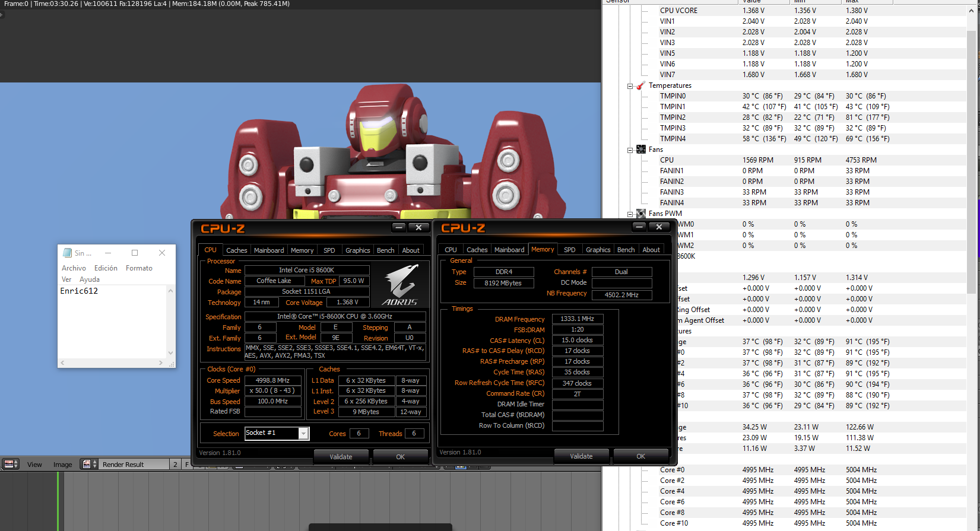Open the Ayuda menu in Notepad
The width and height of the screenshot is (980, 531).
[90, 279]
